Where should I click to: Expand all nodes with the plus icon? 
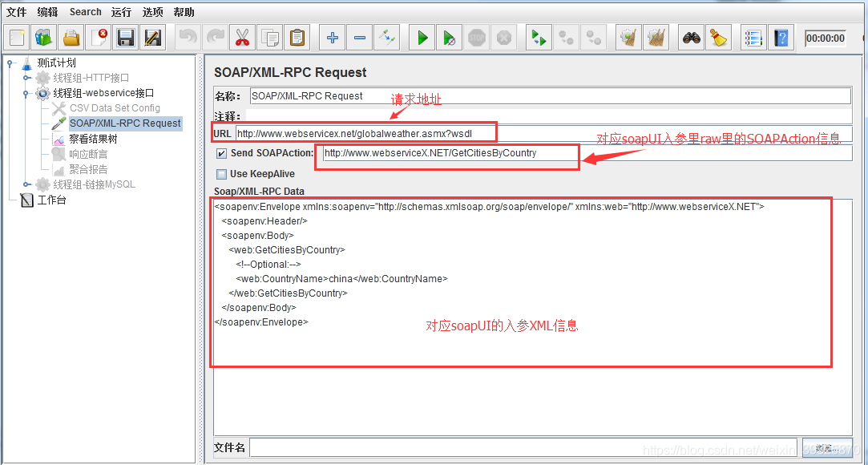click(x=332, y=38)
